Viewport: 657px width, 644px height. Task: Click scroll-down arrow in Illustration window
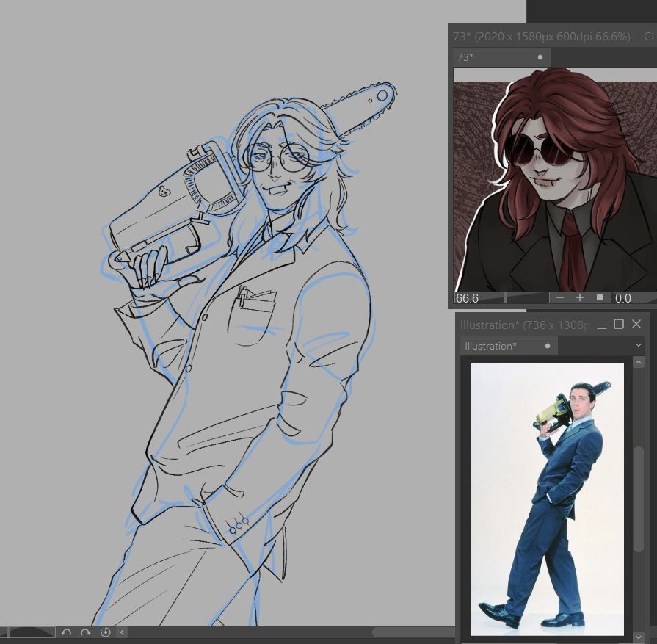pyautogui.click(x=638, y=638)
